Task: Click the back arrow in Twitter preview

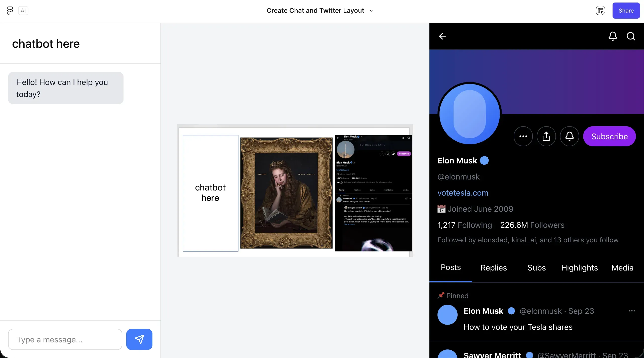Action: tap(442, 36)
